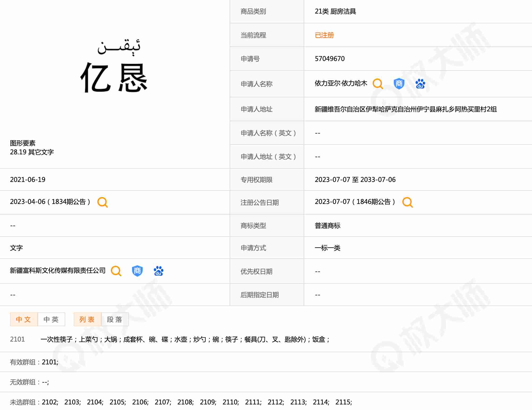
Task: Click unselected group 2115
Action: point(343,402)
